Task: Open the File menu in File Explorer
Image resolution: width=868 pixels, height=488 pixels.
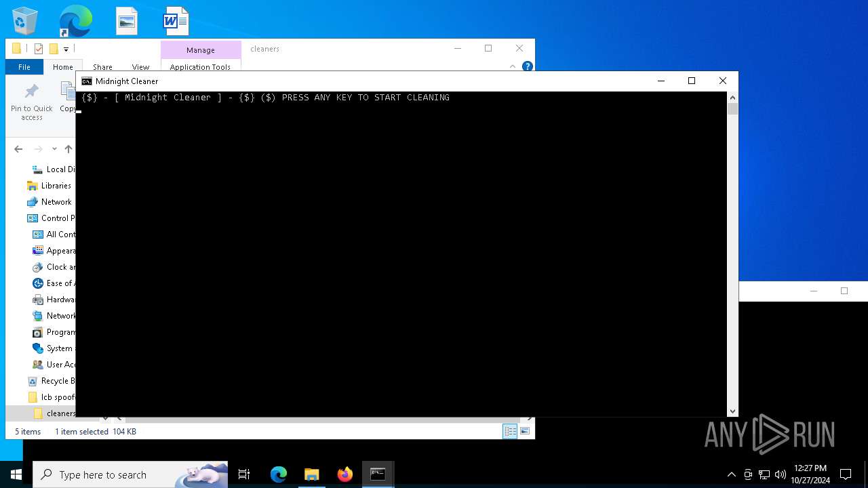Action: [24, 67]
